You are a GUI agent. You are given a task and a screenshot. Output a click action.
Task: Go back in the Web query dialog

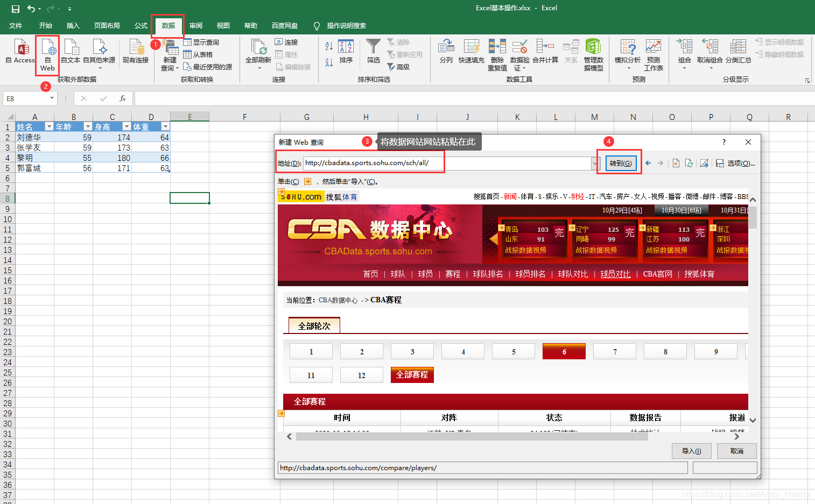pyautogui.click(x=648, y=163)
